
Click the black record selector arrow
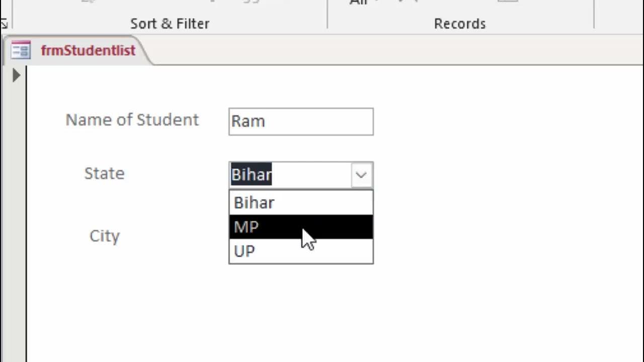tap(16, 75)
